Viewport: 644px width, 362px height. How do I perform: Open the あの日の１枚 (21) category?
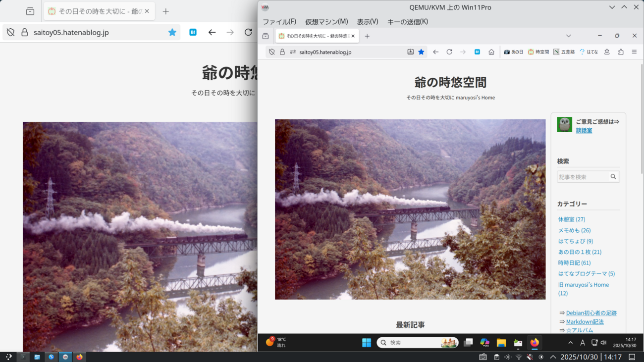pyautogui.click(x=580, y=252)
